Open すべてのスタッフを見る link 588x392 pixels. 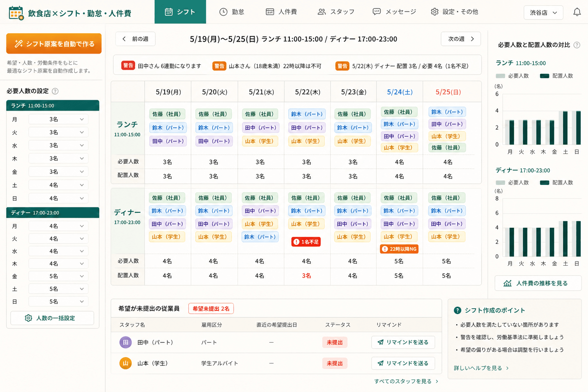406,381
